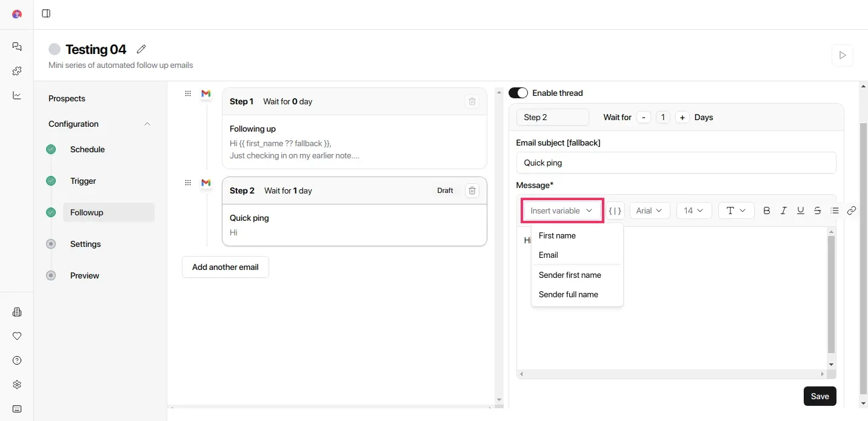The height and width of the screenshot is (421, 868).
Task: Select First name from variable list
Action: [x=557, y=235]
